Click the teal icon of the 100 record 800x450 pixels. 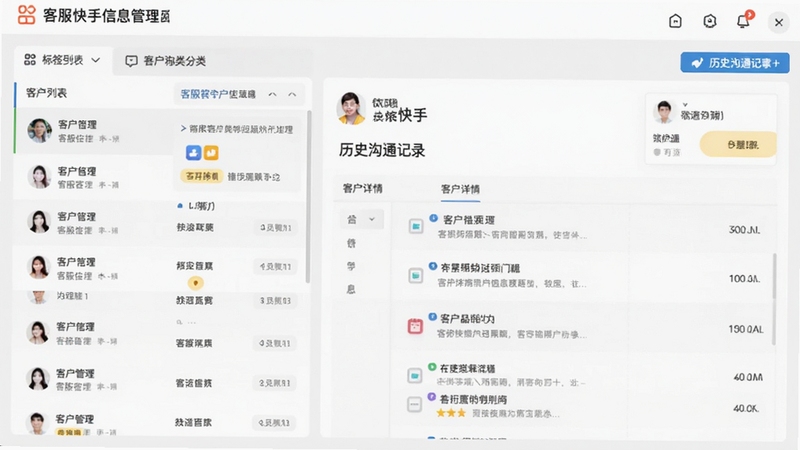tap(416, 276)
